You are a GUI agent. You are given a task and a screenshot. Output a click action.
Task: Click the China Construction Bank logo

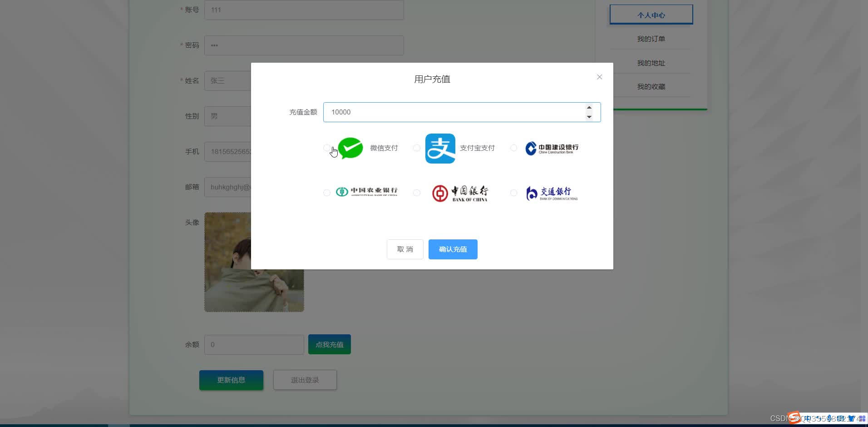[552, 148]
